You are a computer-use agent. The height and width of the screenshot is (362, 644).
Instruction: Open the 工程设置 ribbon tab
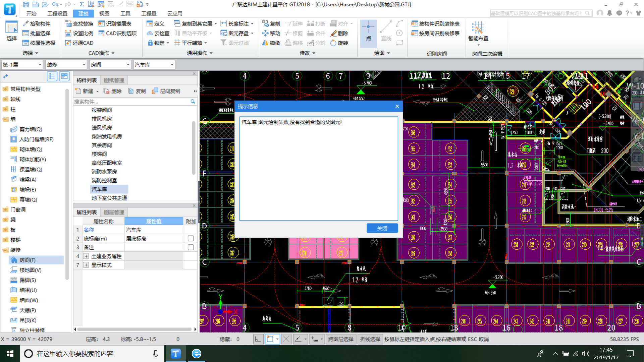(57, 13)
